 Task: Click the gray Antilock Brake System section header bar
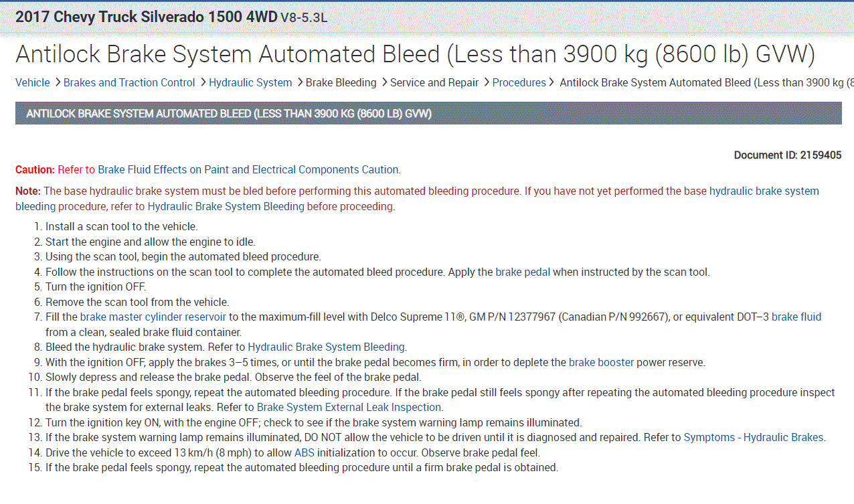click(x=428, y=114)
